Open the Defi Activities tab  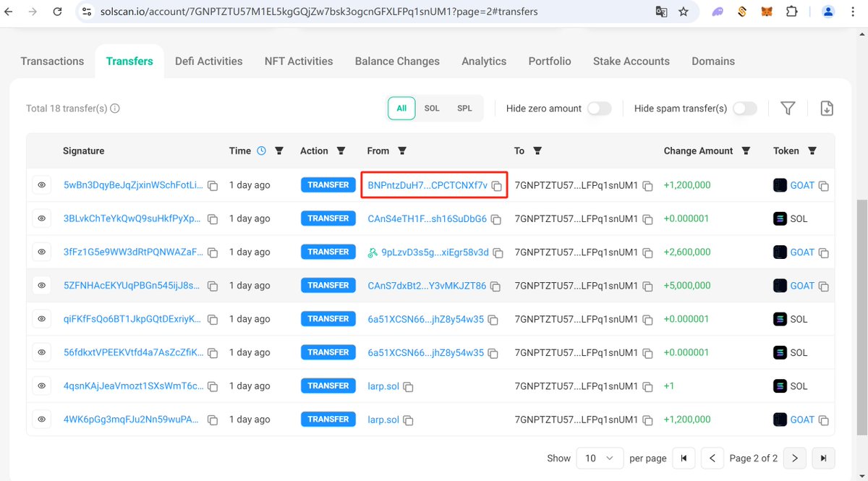[x=209, y=61]
